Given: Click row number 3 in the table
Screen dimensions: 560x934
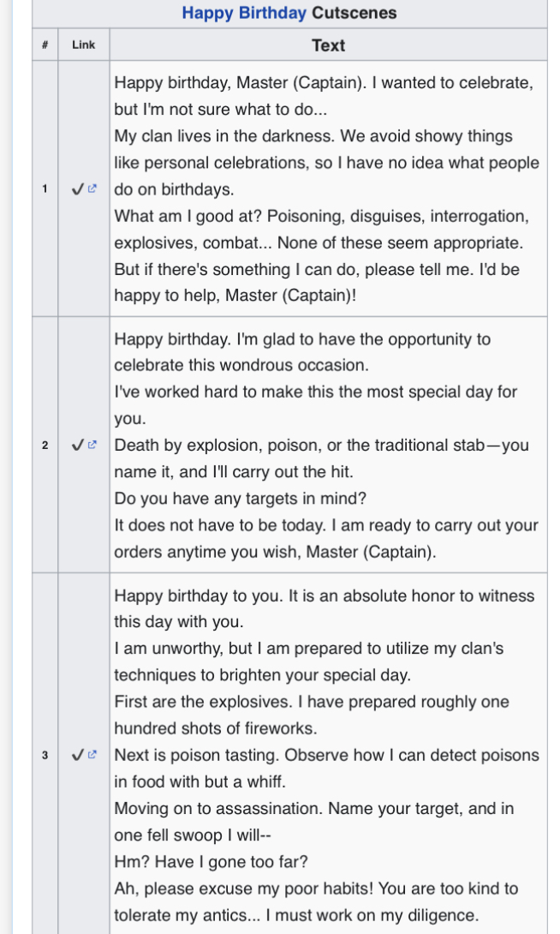Looking at the screenshot, I should click(x=45, y=755).
